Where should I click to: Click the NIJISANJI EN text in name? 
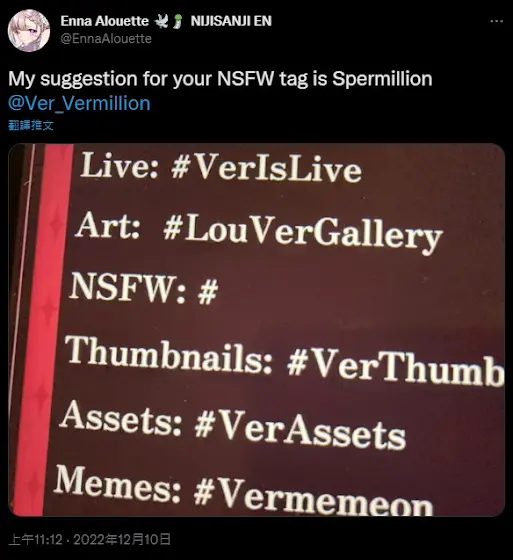coord(231,21)
